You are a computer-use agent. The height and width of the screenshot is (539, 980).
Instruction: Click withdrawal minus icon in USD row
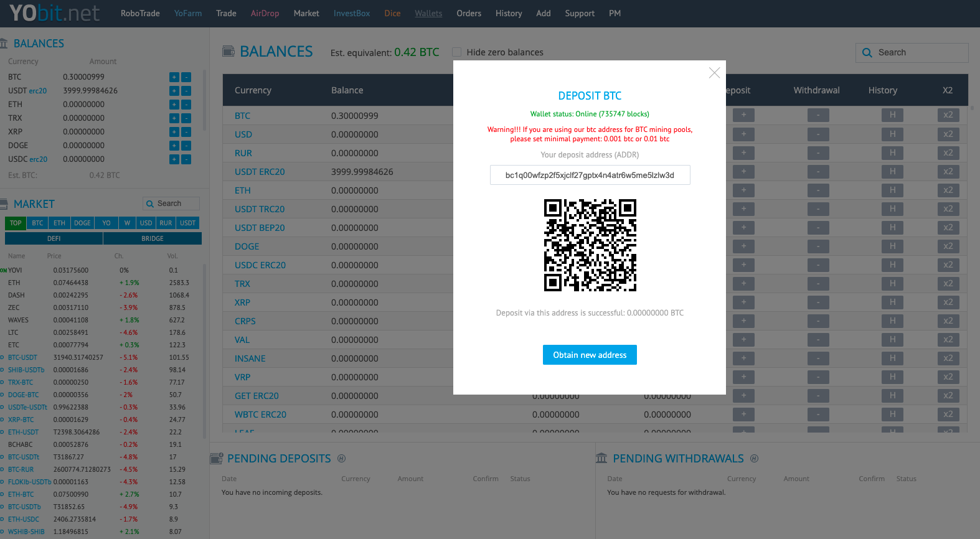click(818, 134)
